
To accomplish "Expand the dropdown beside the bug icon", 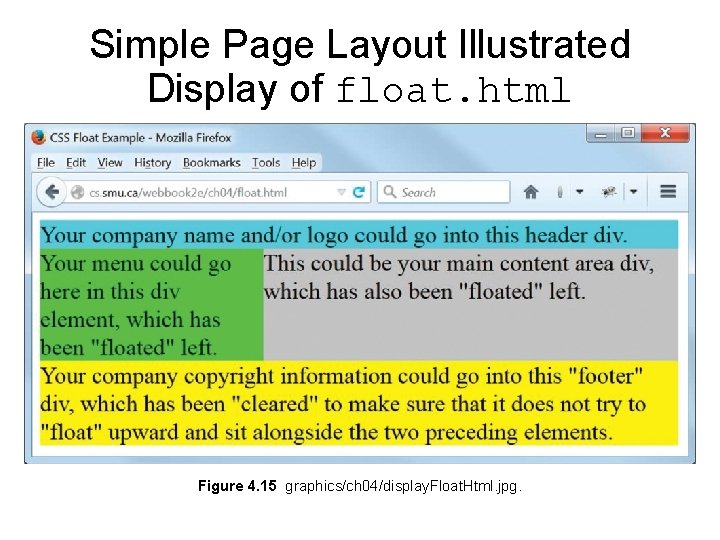I will 634,191.
